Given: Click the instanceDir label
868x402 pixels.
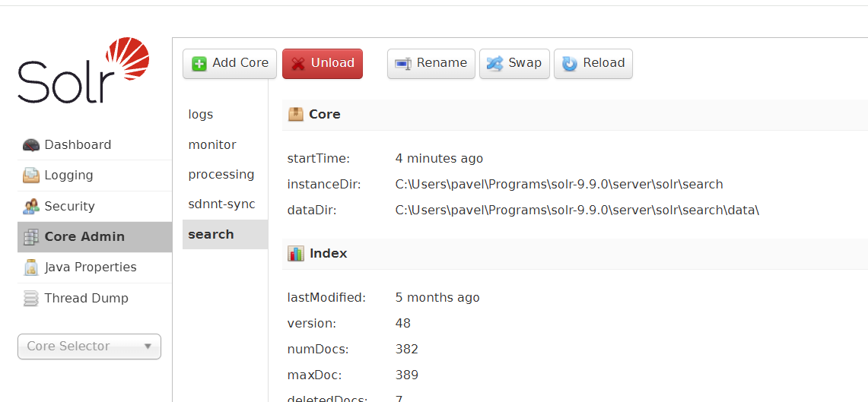Looking at the screenshot, I should click(324, 185).
